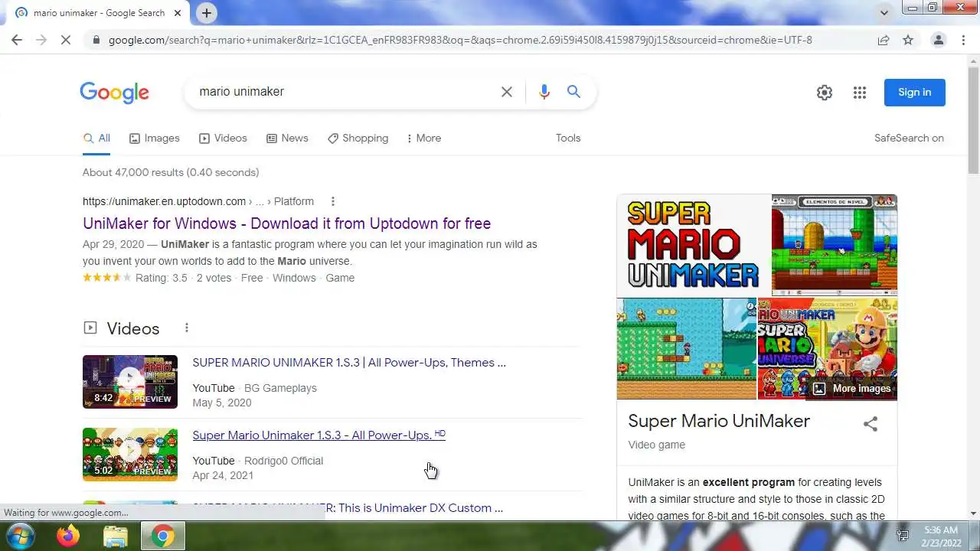Viewport: 980px width, 551px height.
Task: Click the Sign in button
Action: [915, 93]
